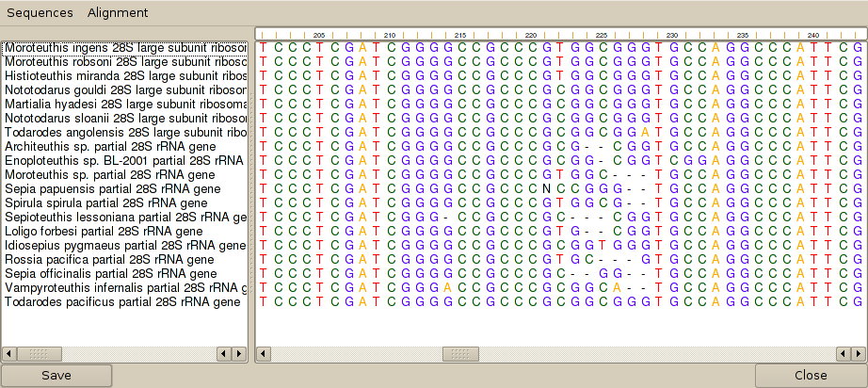Click the right scroll arrow under the sequence names list

[x=239, y=353]
